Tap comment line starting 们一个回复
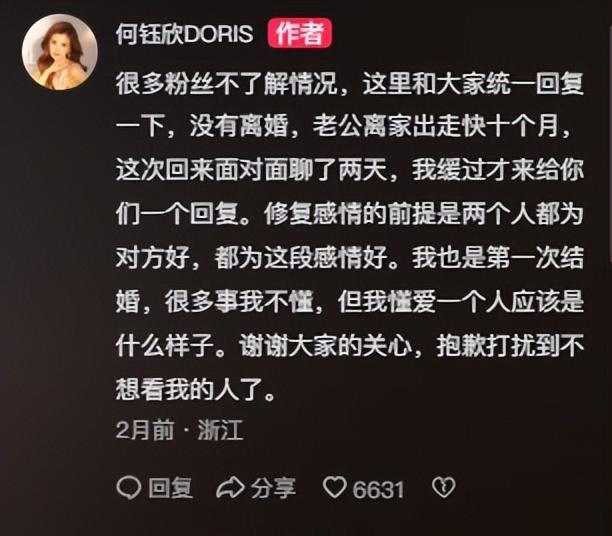The height and width of the screenshot is (536, 612). (x=350, y=214)
